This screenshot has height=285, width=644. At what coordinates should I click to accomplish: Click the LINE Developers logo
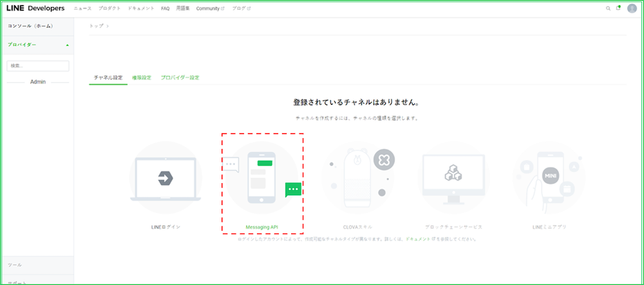(35, 8)
